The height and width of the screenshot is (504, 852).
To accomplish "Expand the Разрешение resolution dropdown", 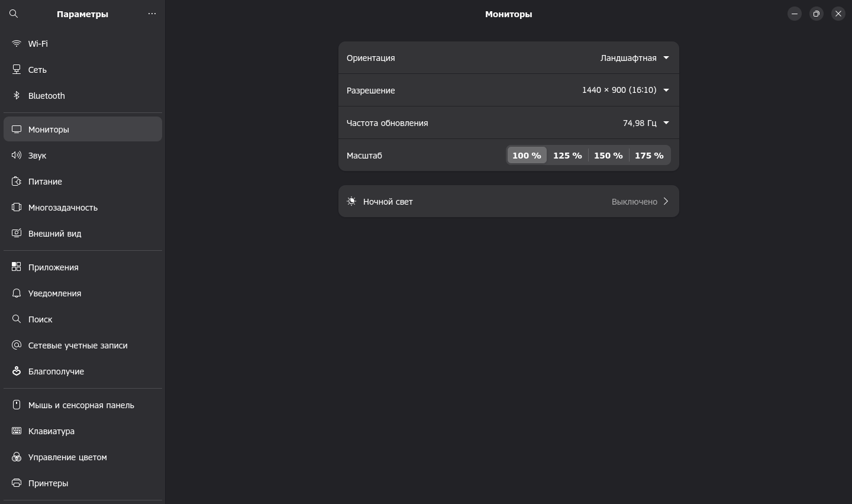I will 625,91.
